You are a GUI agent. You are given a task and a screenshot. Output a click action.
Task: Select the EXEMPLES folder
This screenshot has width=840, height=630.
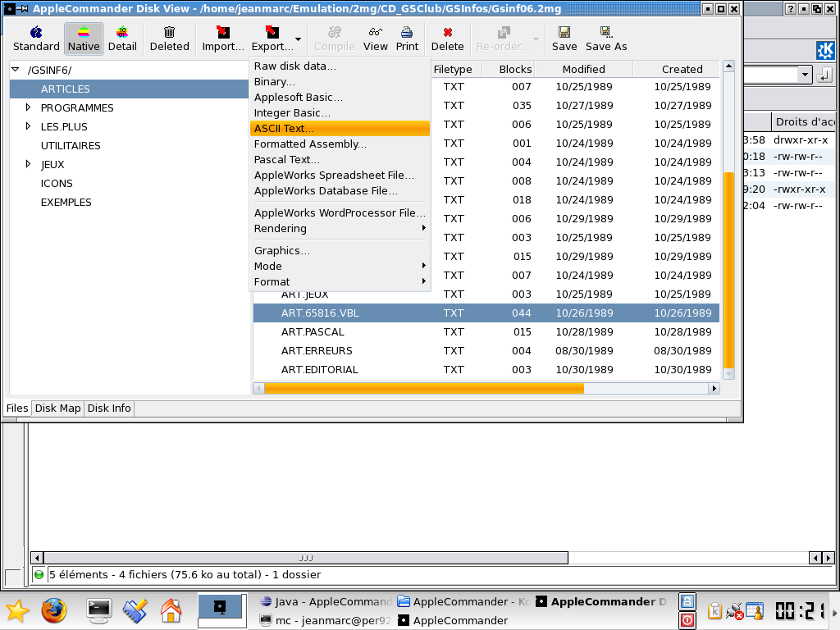point(66,202)
